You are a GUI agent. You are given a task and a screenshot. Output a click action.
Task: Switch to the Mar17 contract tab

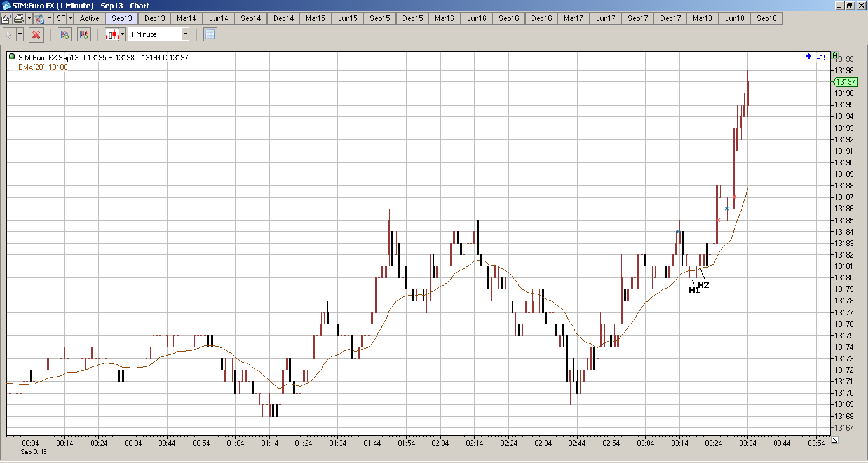pos(573,18)
